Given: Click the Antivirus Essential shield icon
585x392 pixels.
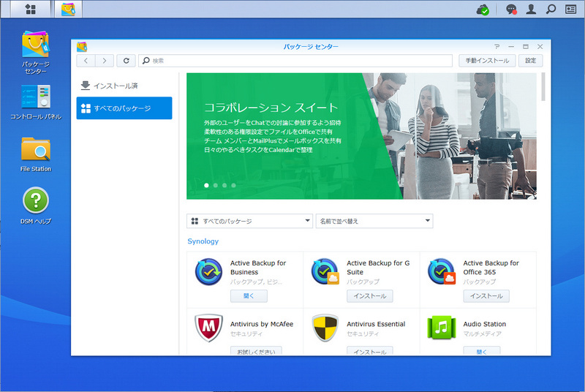Looking at the screenshot, I should [325, 328].
